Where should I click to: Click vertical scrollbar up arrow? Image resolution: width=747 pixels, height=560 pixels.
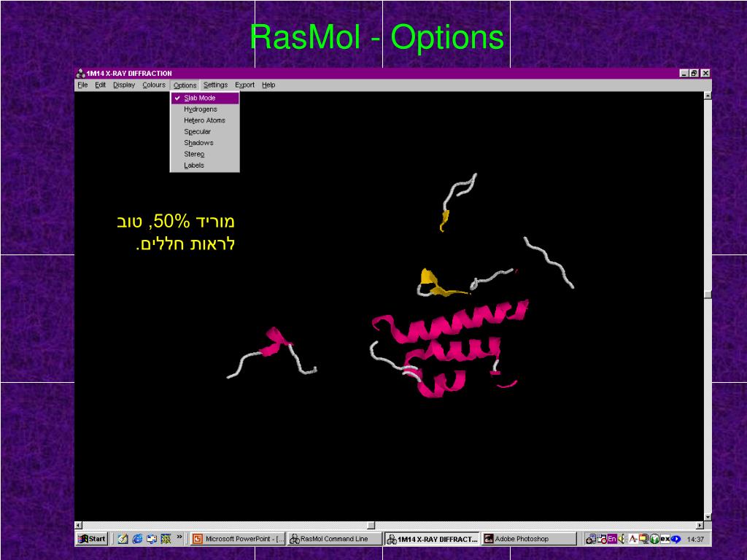[x=708, y=96]
